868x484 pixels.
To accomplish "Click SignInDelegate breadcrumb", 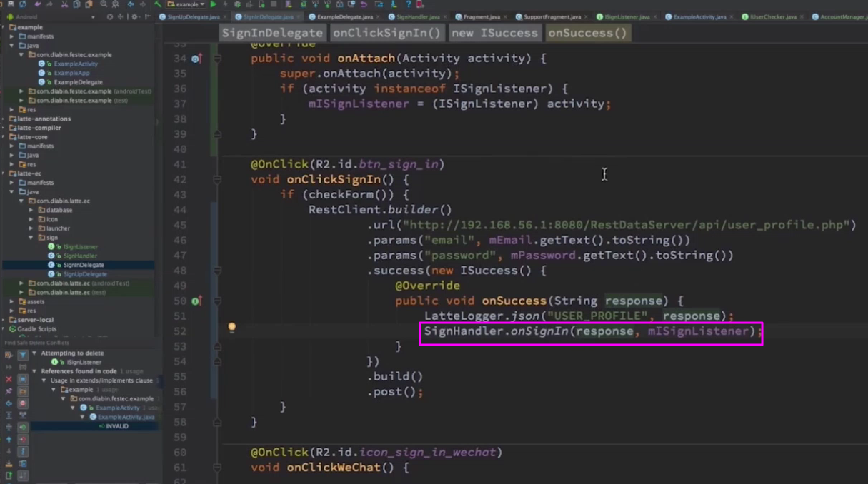I will point(272,33).
